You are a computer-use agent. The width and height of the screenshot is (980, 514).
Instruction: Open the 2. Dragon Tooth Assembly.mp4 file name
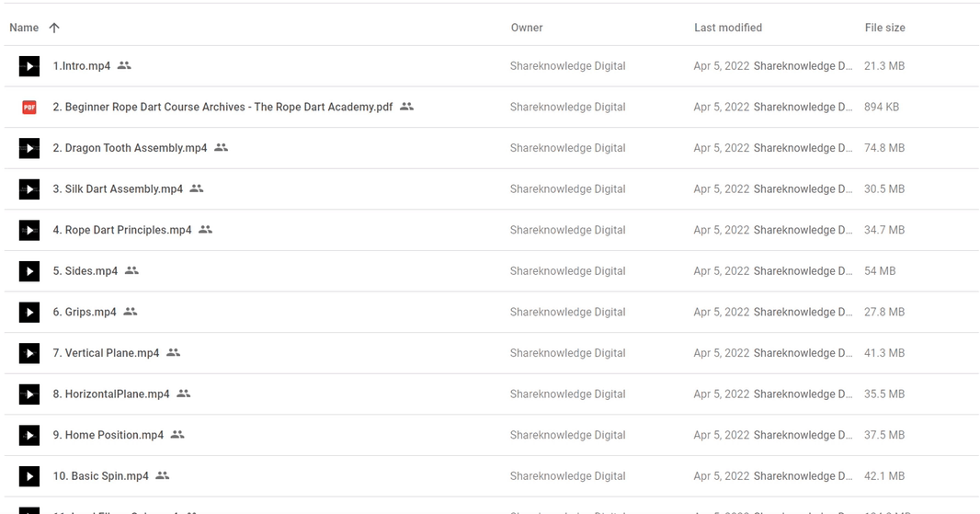(130, 148)
